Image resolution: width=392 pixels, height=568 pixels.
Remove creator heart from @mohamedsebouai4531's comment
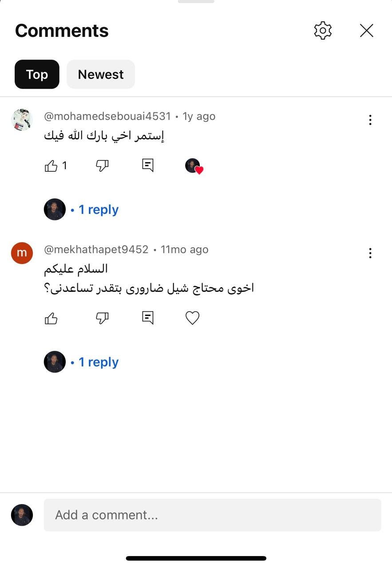pyautogui.click(x=194, y=166)
